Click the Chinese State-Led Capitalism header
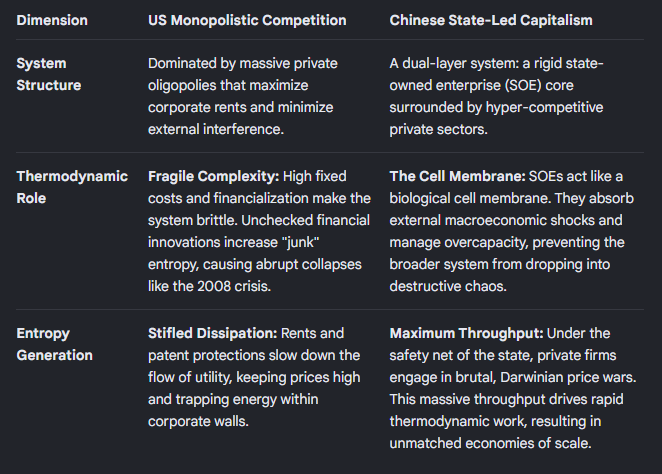The image size is (662, 474). point(491,20)
